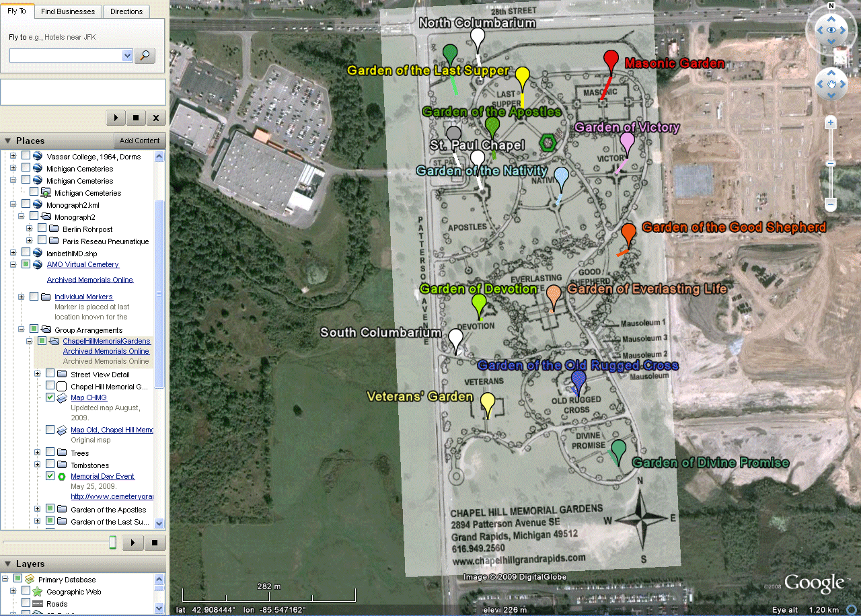Click the zoom out minus button
Viewport: 861px width, 616px height.
(831, 204)
